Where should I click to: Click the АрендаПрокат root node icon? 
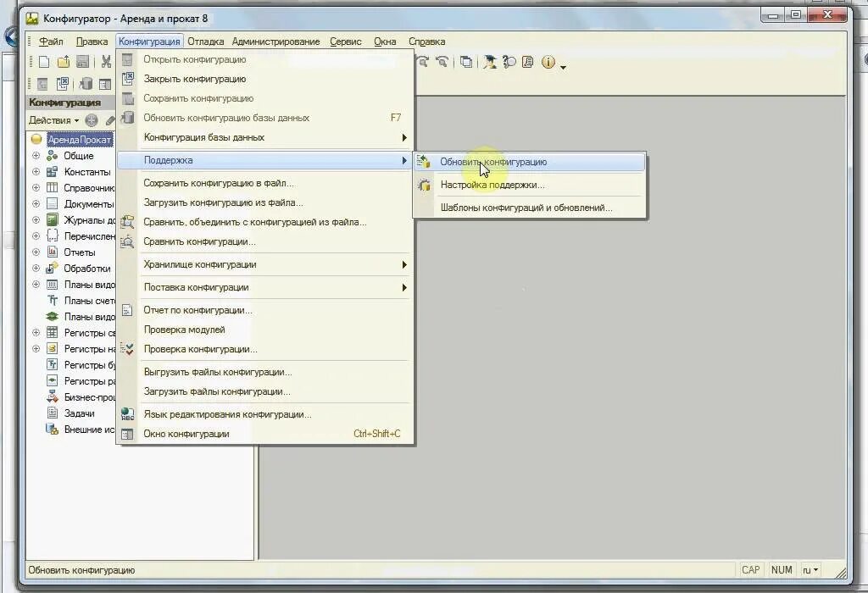[36, 140]
